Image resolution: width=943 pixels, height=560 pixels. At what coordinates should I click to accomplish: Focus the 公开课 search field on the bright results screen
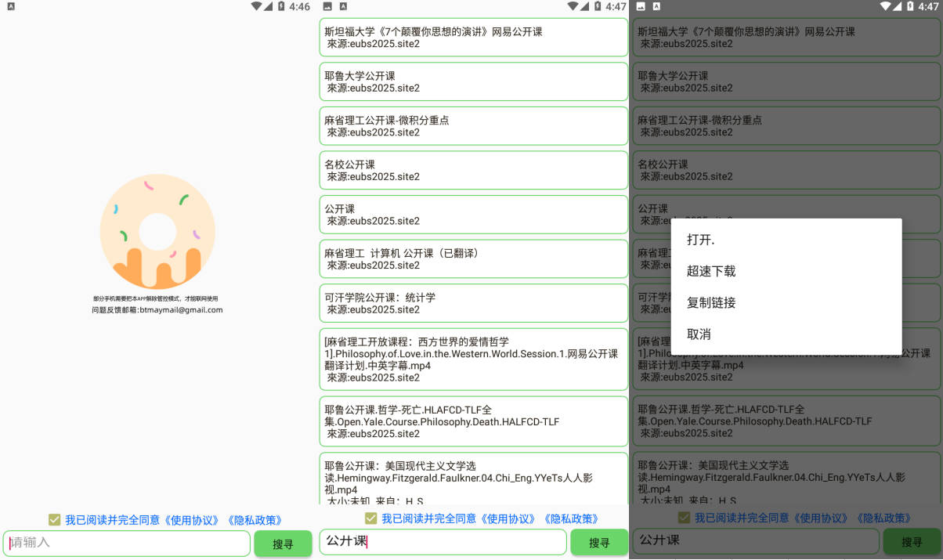[443, 542]
